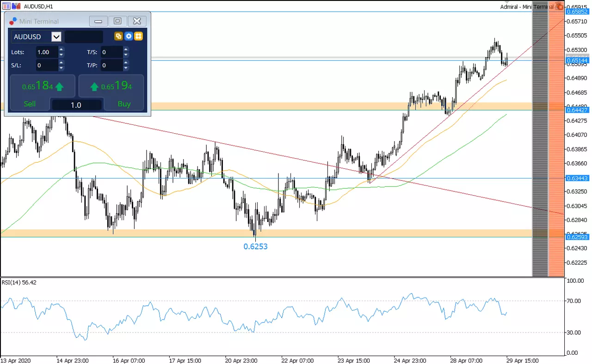Minimize the Mini Terminal panel
The height and width of the screenshot is (364, 592).
coord(98,21)
